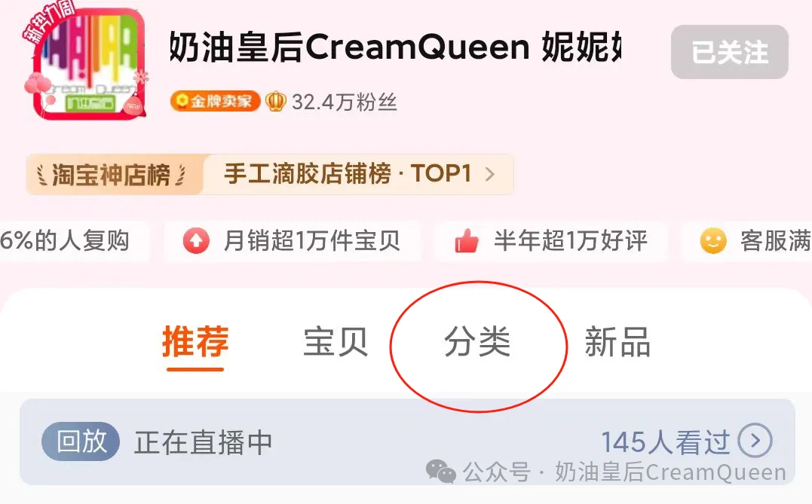The width and height of the screenshot is (812, 504).
Task: Tap the red thumbs-up reviews icon
Action: 466,240
